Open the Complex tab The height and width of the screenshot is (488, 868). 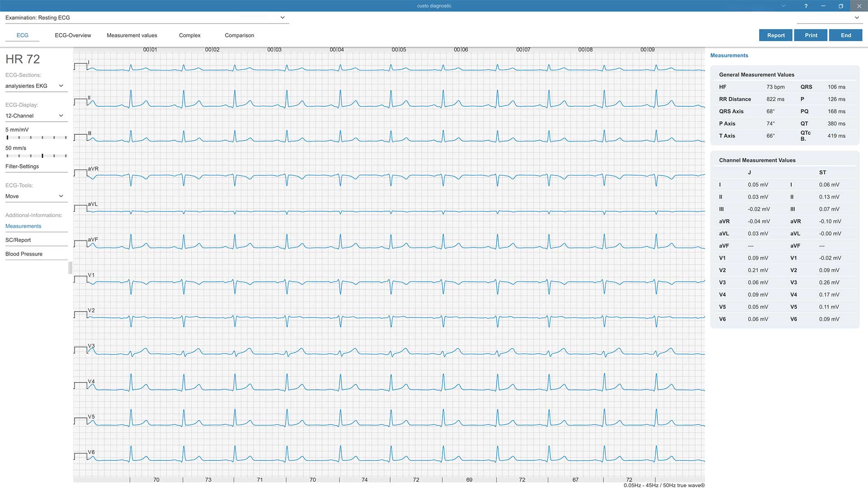(189, 35)
